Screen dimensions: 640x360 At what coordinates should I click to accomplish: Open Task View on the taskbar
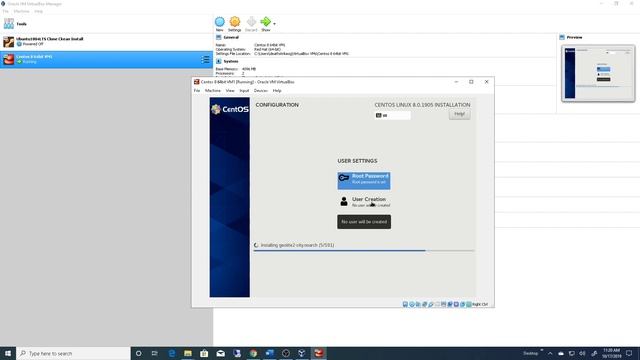pyautogui.click(x=155, y=353)
